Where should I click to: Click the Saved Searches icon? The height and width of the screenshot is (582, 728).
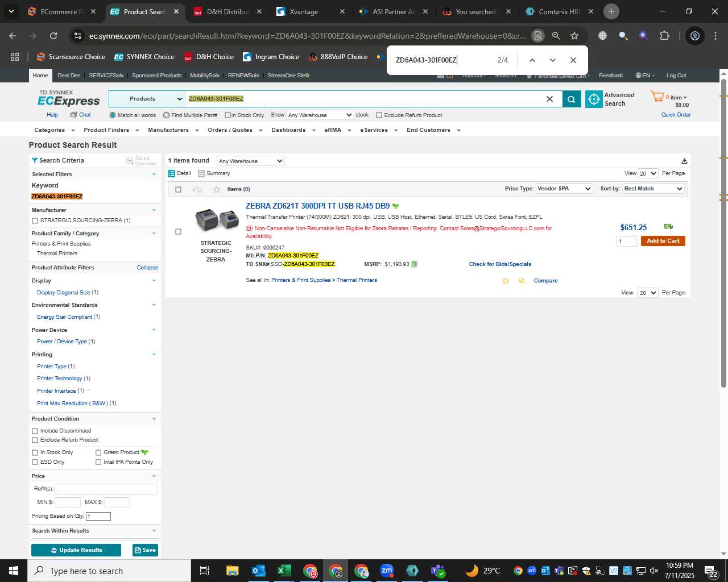130,161
